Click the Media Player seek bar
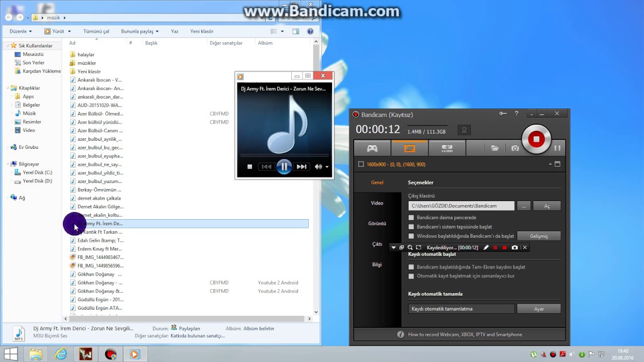Viewport: 644px width, 362px height. 284,155
